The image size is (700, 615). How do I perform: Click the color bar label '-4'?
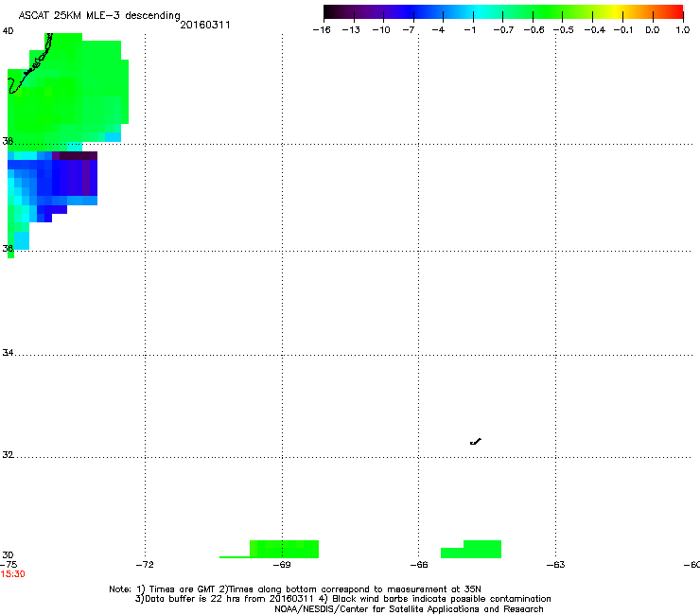(x=439, y=30)
